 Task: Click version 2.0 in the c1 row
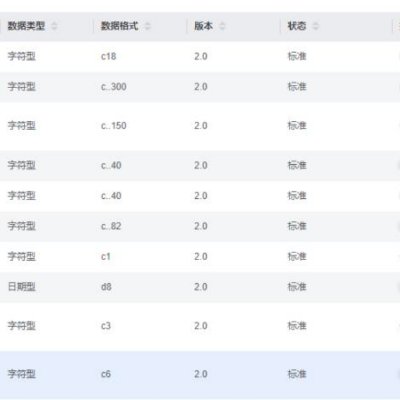tap(201, 256)
